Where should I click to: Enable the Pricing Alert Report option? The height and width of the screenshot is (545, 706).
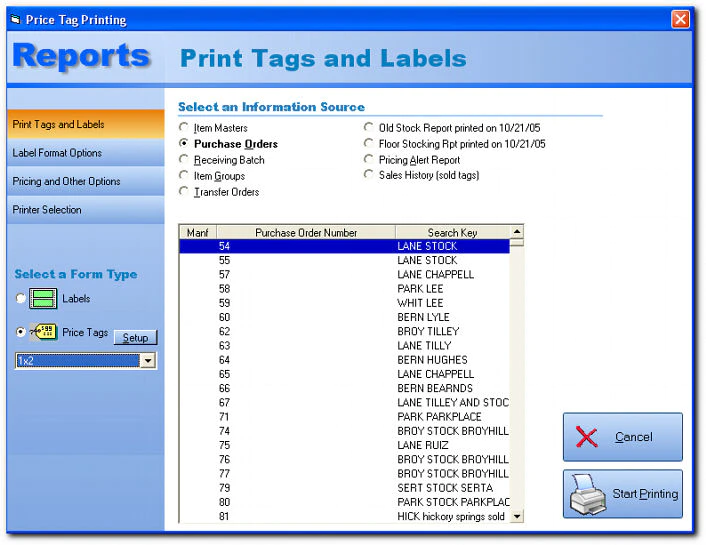pos(369,159)
